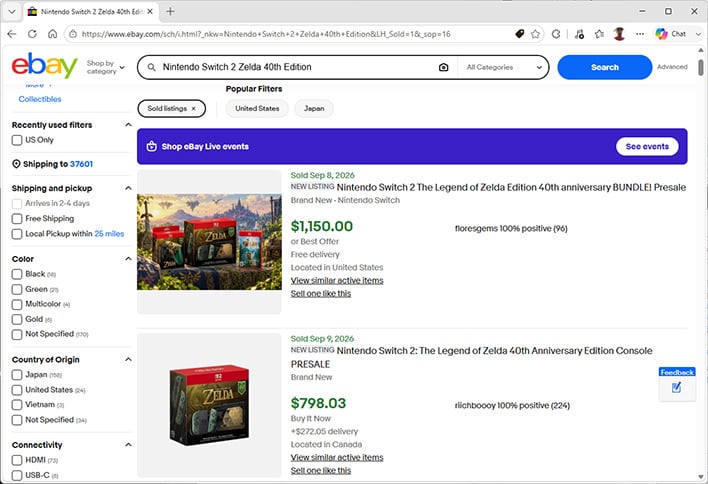Open Copilot Chat button
The image size is (708, 484).
[671, 34]
